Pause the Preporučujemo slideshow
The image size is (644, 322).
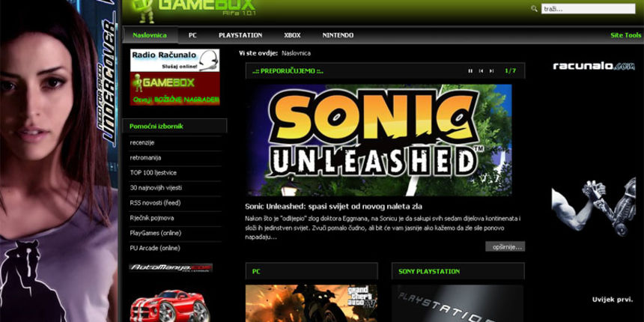click(x=471, y=71)
